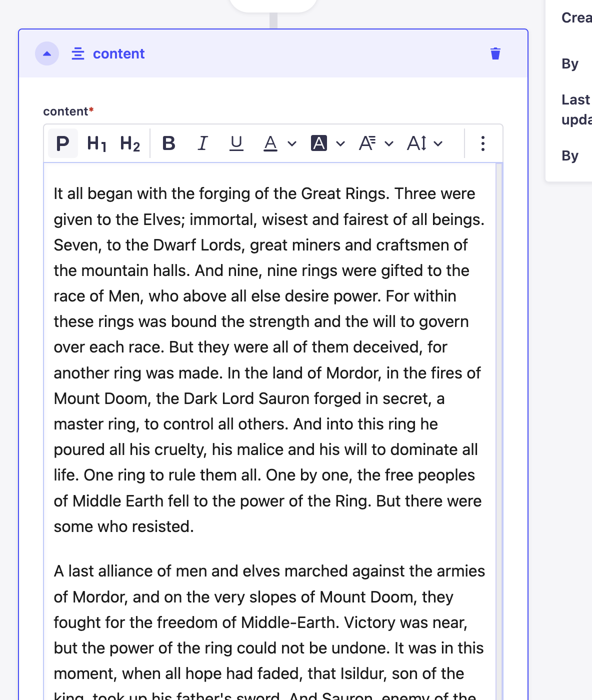Image resolution: width=592 pixels, height=700 pixels.
Task: Click the 'content' block header title
Action: pyautogui.click(x=118, y=53)
